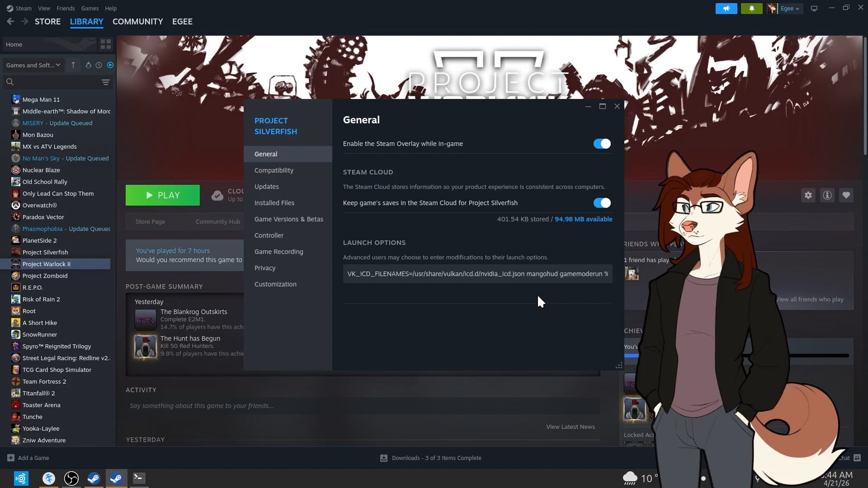
Task: Favorite Project Warlock II via heart icon
Action: (x=846, y=195)
